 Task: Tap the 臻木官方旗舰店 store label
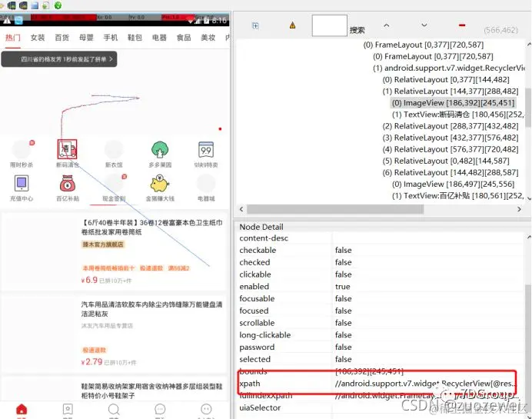pos(103,244)
